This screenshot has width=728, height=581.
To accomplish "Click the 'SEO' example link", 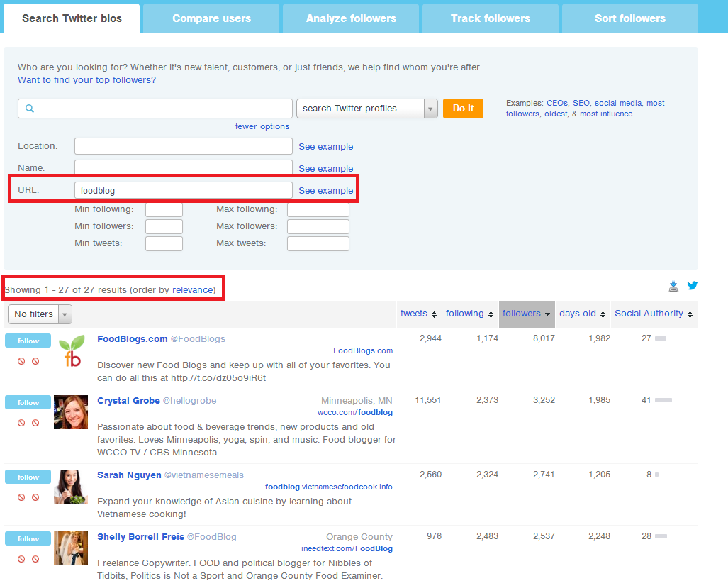I will [x=581, y=103].
